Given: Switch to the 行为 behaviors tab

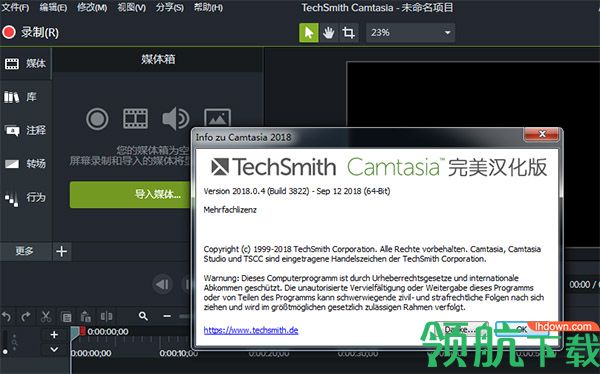Looking at the screenshot, I should click(26, 198).
